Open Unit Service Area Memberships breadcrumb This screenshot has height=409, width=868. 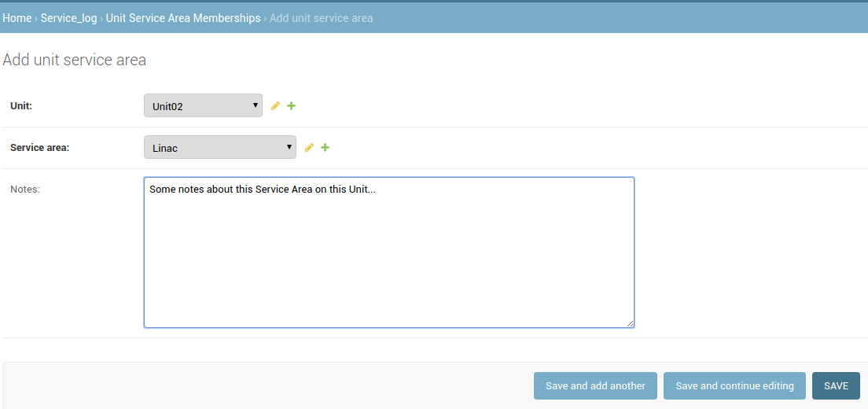(x=183, y=18)
